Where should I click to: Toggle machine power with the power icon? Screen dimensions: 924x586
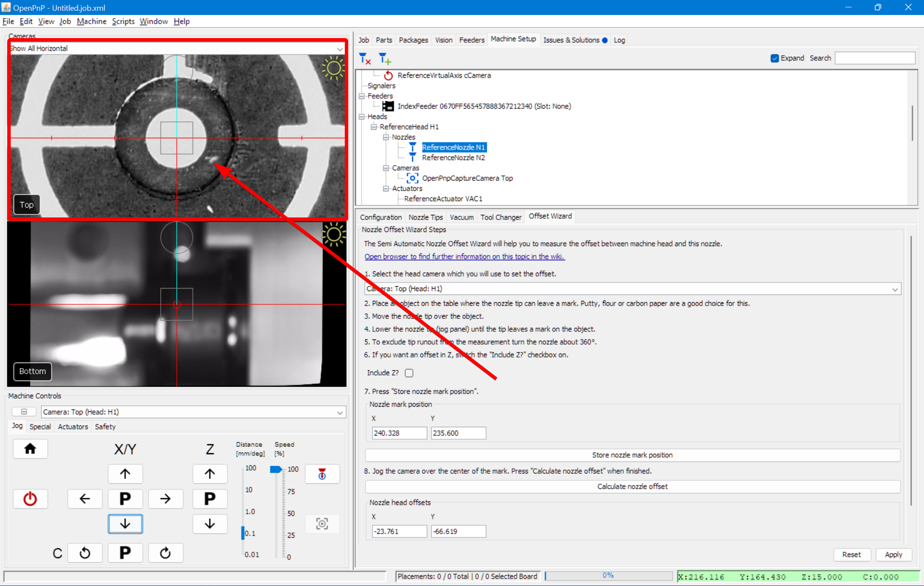pos(30,499)
